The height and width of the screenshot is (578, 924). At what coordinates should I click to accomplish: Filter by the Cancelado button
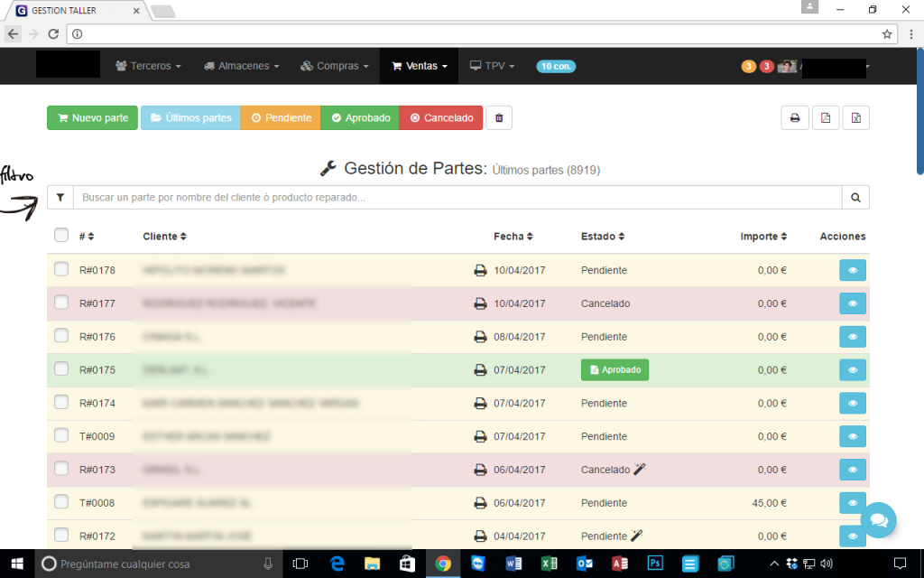[x=441, y=118]
